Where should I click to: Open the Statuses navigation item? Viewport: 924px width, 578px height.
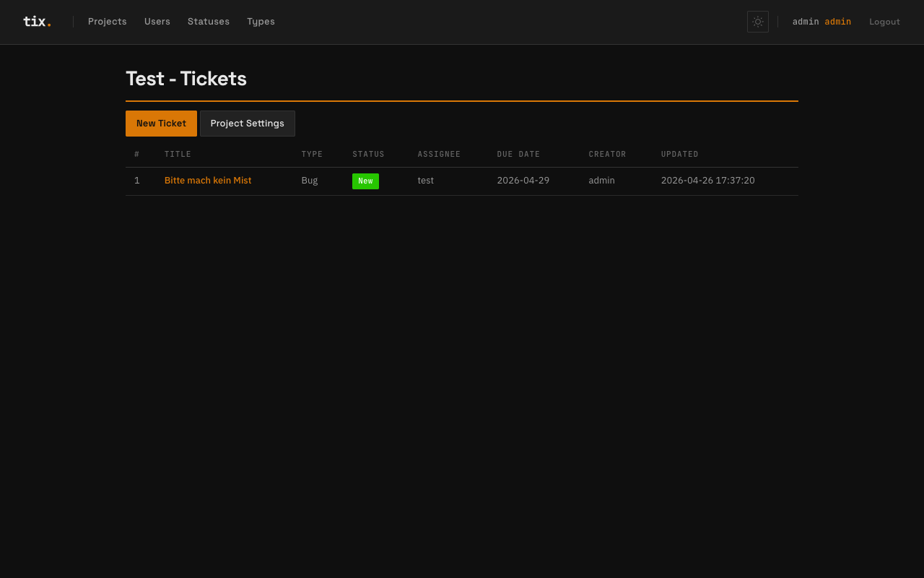pos(209,22)
